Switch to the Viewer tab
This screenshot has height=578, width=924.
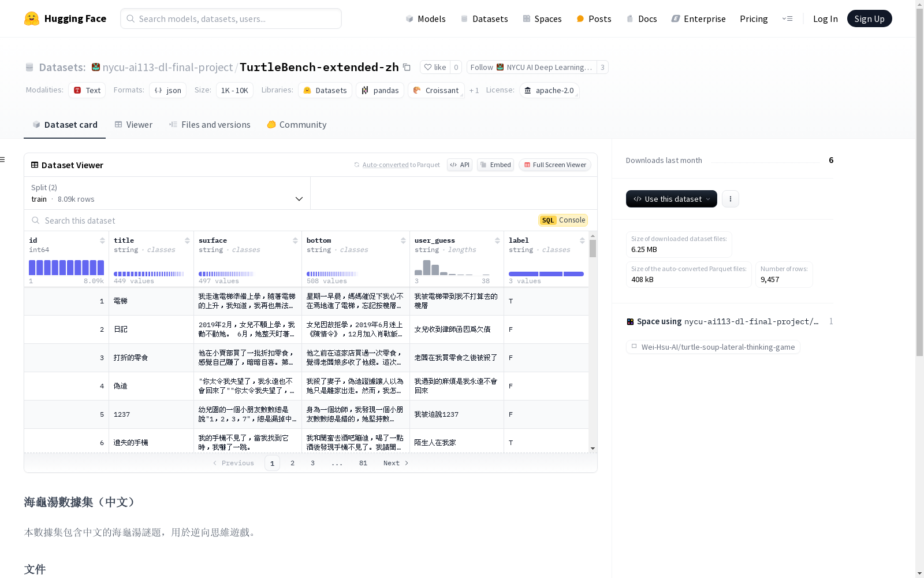pos(133,125)
